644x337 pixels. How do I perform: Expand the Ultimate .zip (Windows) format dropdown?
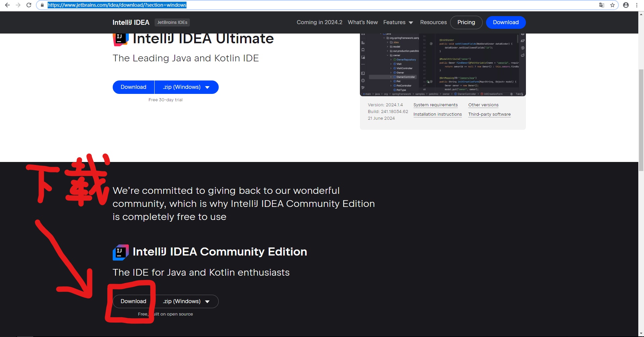coord(186,87)
